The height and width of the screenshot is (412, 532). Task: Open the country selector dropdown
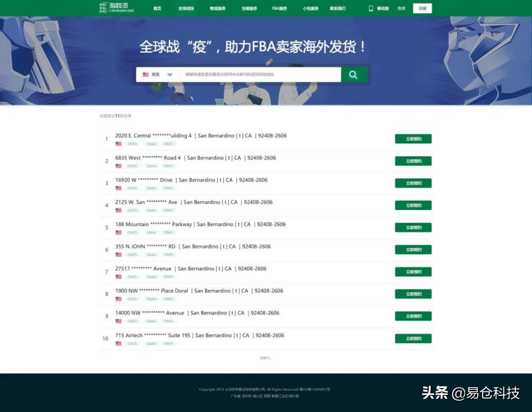tap(158, 74)
